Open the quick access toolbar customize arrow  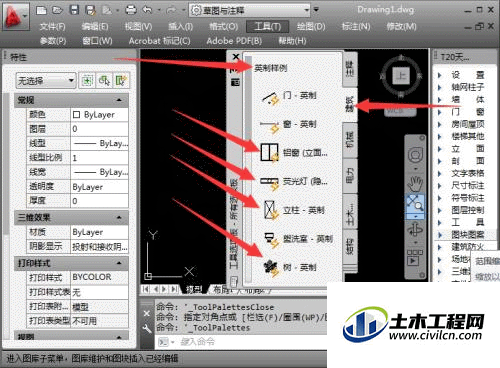(316, 10)
